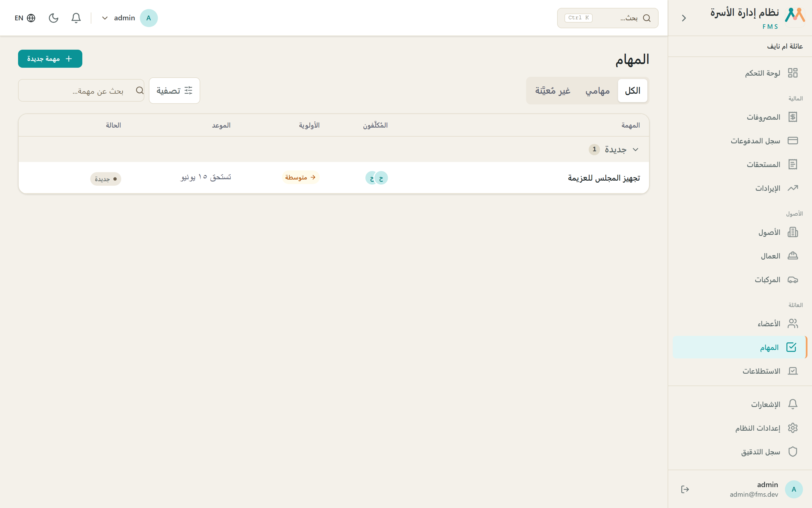Open the admin user dropdown arrow

[105, 18]
